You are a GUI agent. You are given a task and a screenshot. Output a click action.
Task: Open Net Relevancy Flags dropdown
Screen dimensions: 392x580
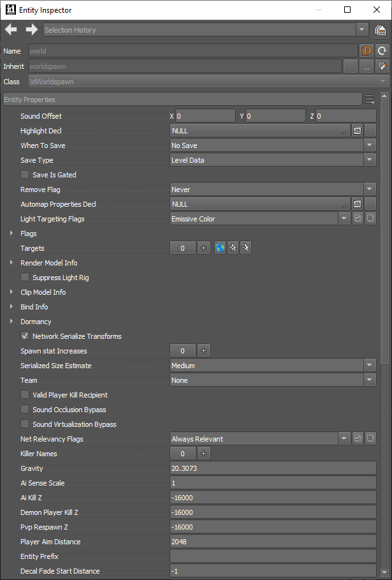344,439
